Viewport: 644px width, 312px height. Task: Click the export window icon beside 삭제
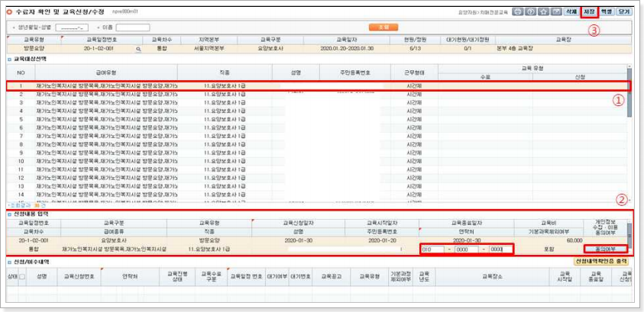[556, 12]
